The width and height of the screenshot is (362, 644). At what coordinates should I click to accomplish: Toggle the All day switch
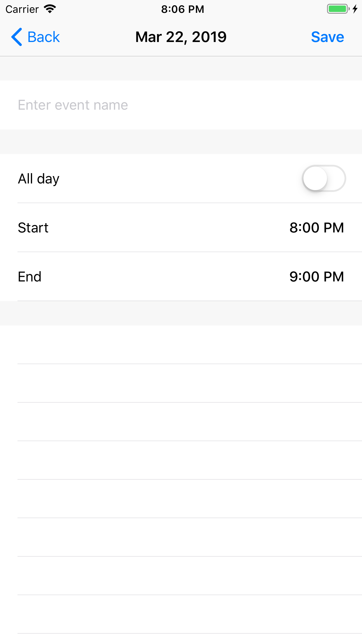[x=324, y=178]
